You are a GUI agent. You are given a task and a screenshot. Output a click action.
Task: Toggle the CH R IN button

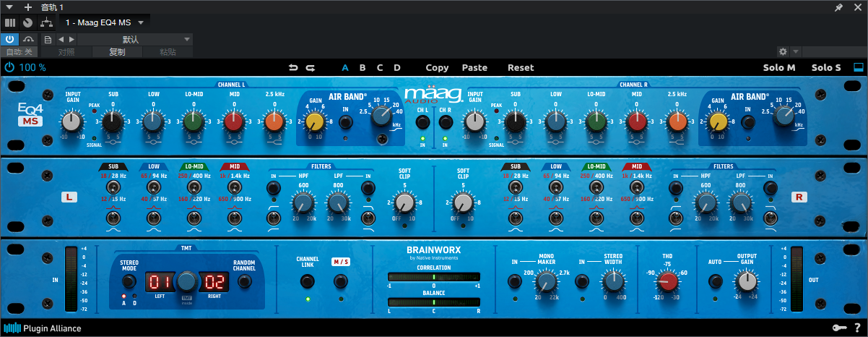(445, 122)
